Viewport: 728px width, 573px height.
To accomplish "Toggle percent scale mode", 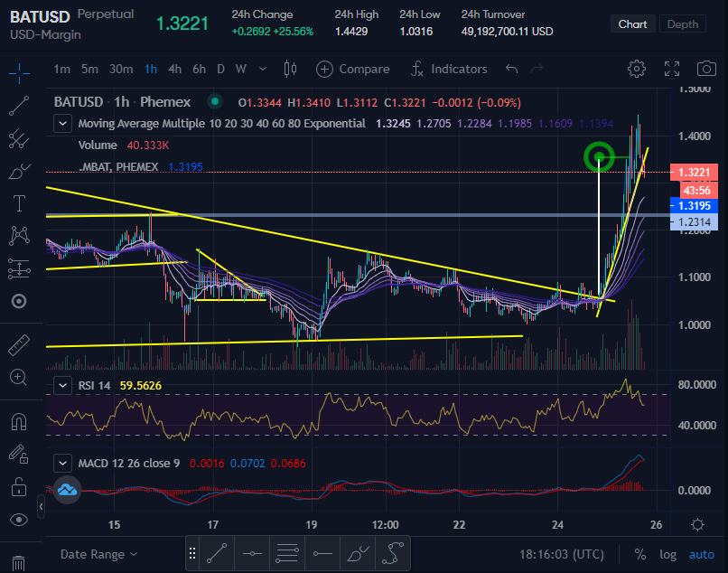I will tap(640, 554).
